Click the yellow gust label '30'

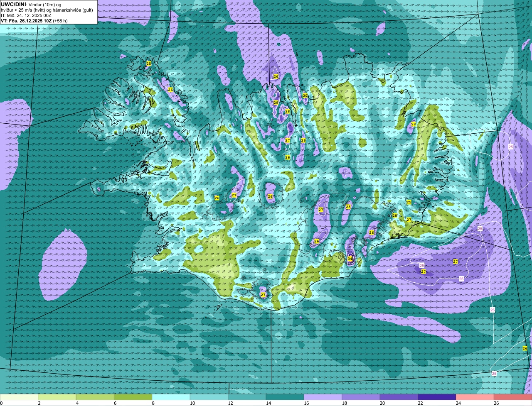[305, 95]
